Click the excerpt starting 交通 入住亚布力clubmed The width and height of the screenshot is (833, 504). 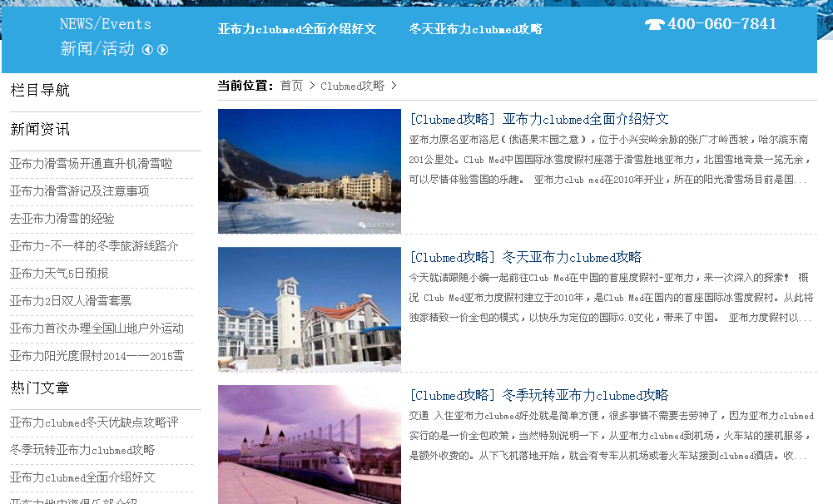click(x=611, y=436)
